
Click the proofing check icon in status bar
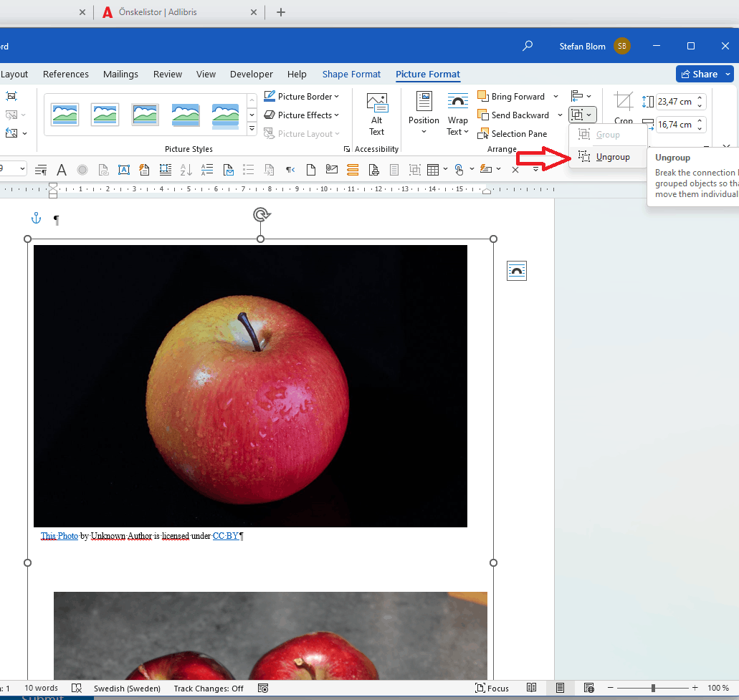coord(77,689)
